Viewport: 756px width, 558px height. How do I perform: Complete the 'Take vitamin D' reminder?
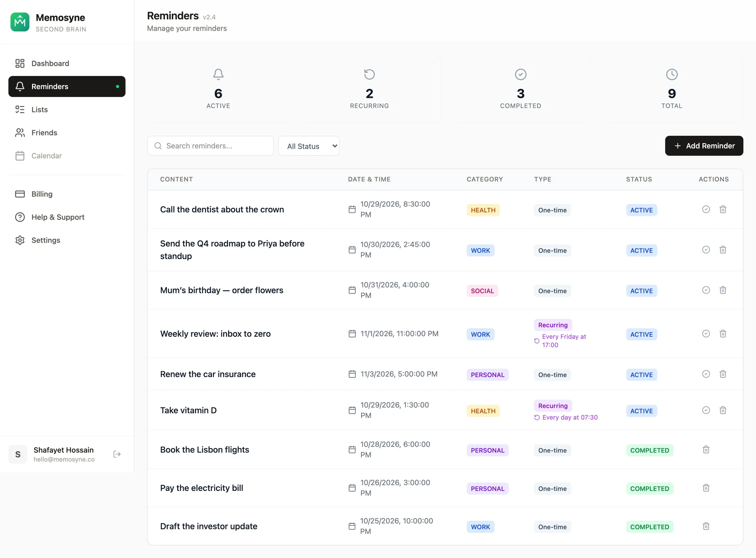click(706, 410)
